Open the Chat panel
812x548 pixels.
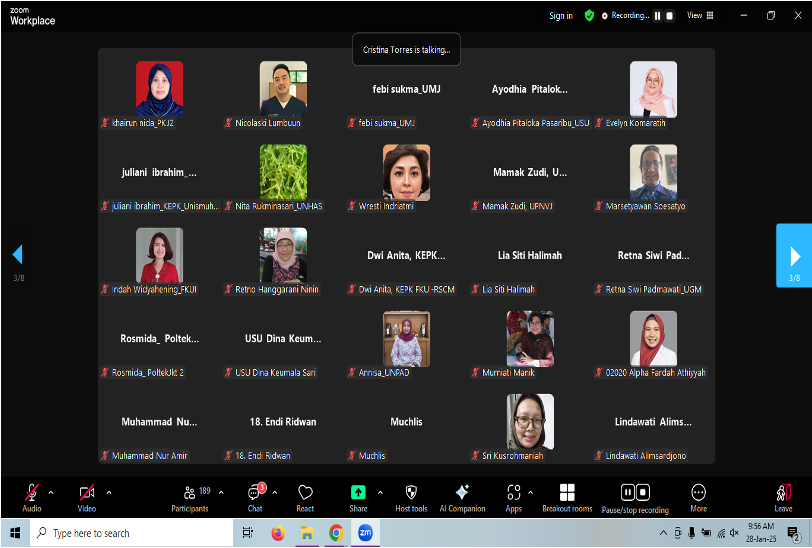[255, 496]
